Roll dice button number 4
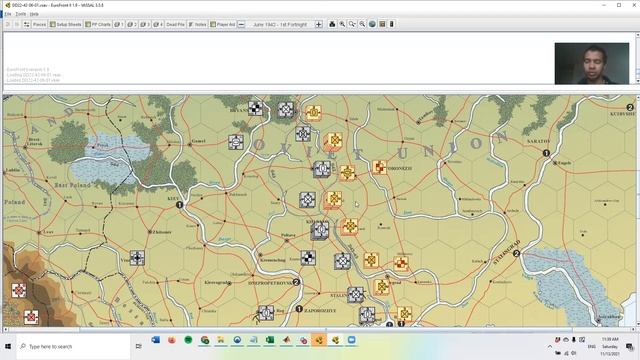Screen dimensions: 640x360 [x=158, y=24]
